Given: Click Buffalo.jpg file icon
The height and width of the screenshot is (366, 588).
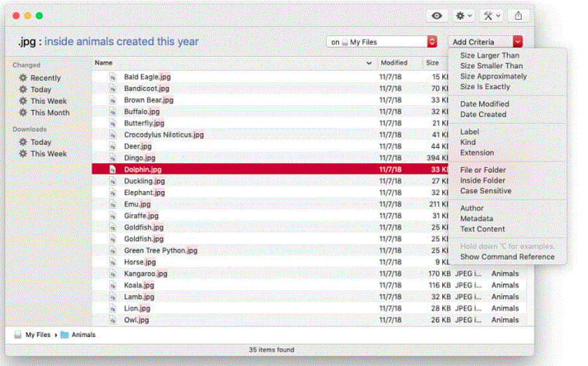Looking at the screenshot, I should (x=113, y=112).
